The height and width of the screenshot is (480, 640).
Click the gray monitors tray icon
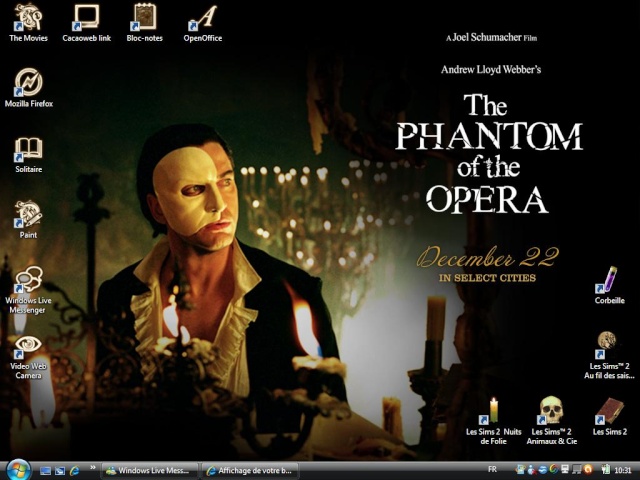(x=577, y=469)
